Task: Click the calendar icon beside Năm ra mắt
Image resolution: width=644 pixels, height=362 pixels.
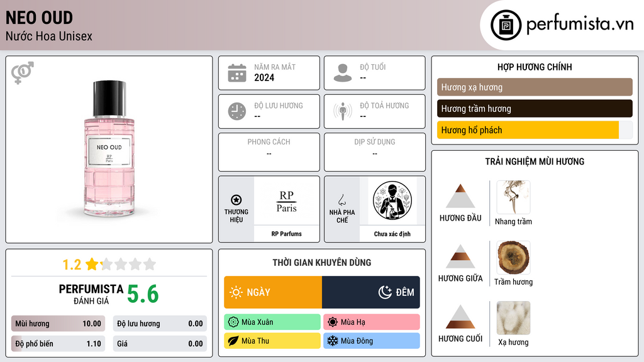Action: (237, 73)
